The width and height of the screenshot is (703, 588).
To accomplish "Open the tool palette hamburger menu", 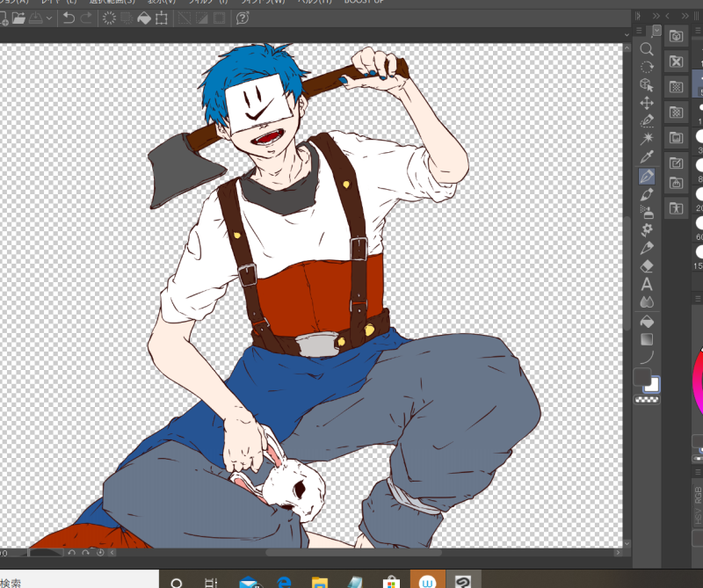I will point(639,30).
